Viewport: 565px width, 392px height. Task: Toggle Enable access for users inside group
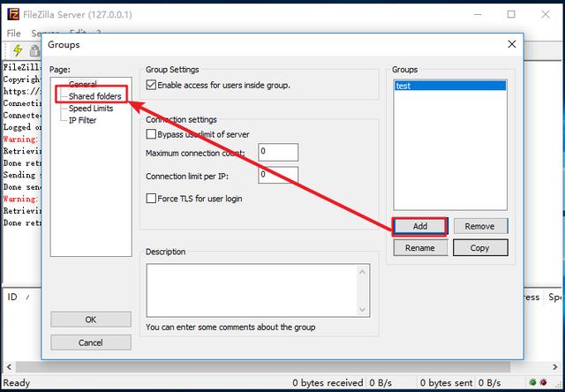tap(151, 86)
